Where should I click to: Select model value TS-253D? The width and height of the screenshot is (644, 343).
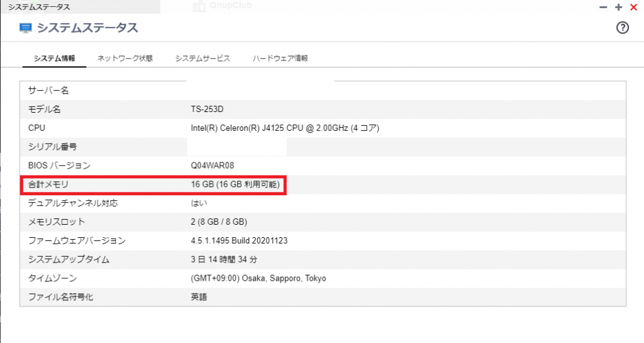pyautogui.click(x=207, y=110)
